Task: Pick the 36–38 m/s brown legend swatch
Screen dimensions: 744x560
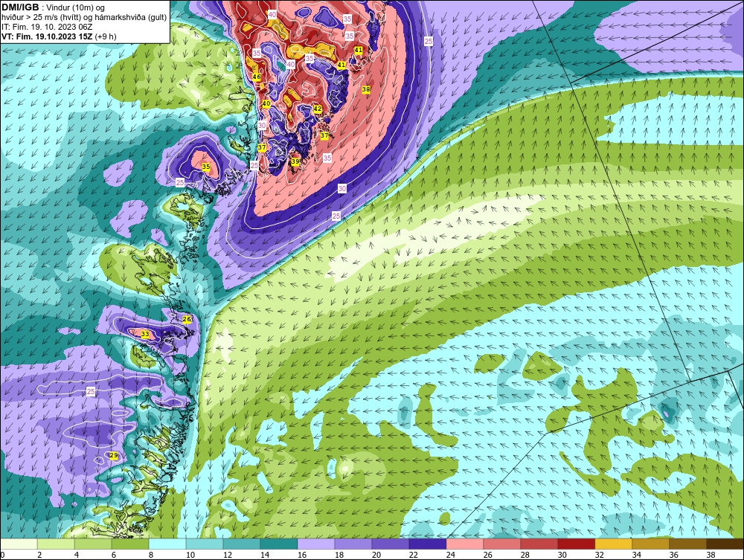Action: click(x=687, y=544)
